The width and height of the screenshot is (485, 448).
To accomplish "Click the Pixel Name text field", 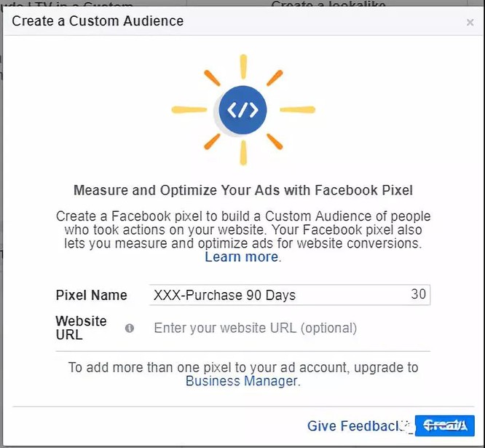I will click(x=277, y=295).
